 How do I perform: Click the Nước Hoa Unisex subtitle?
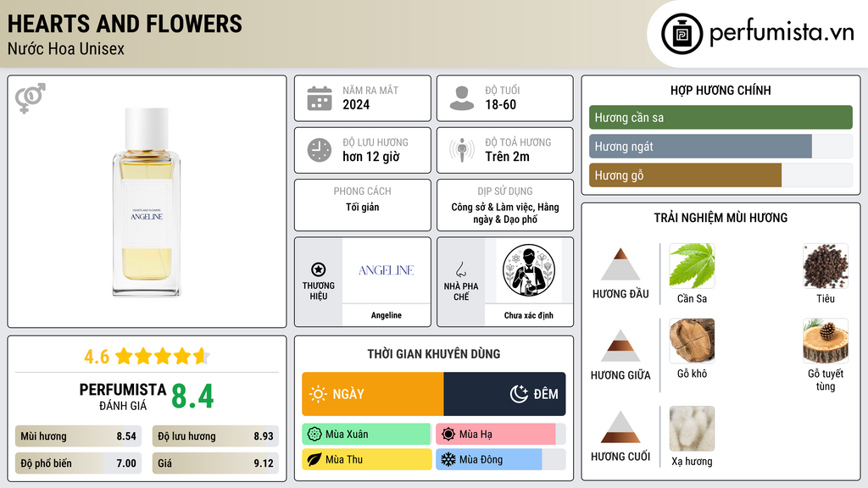[66, 49]
